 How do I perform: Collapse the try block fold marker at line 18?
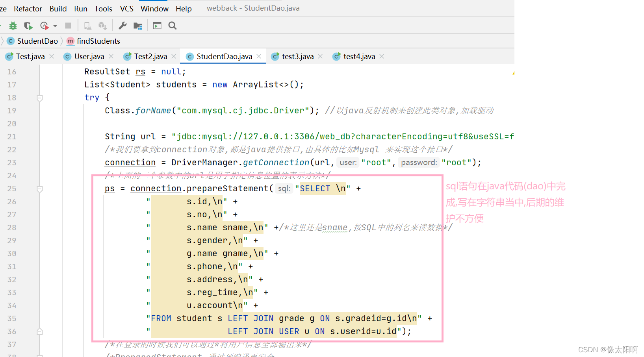(39, 98)
